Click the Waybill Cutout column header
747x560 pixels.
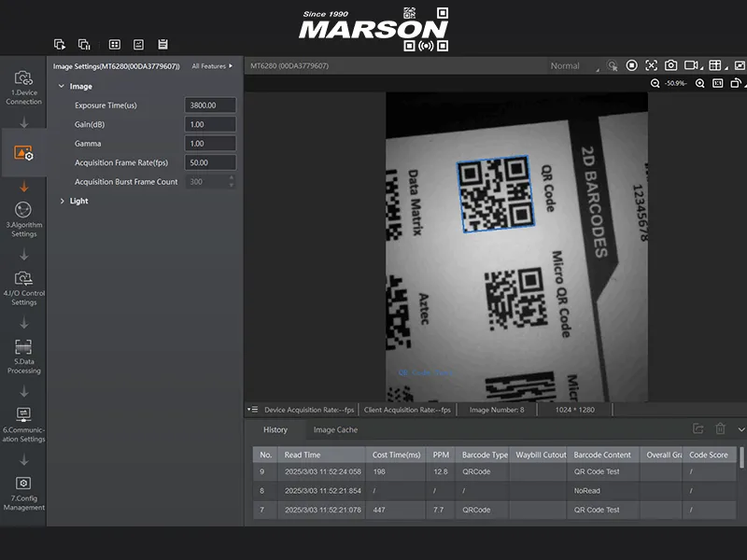(x=539, y=455)
